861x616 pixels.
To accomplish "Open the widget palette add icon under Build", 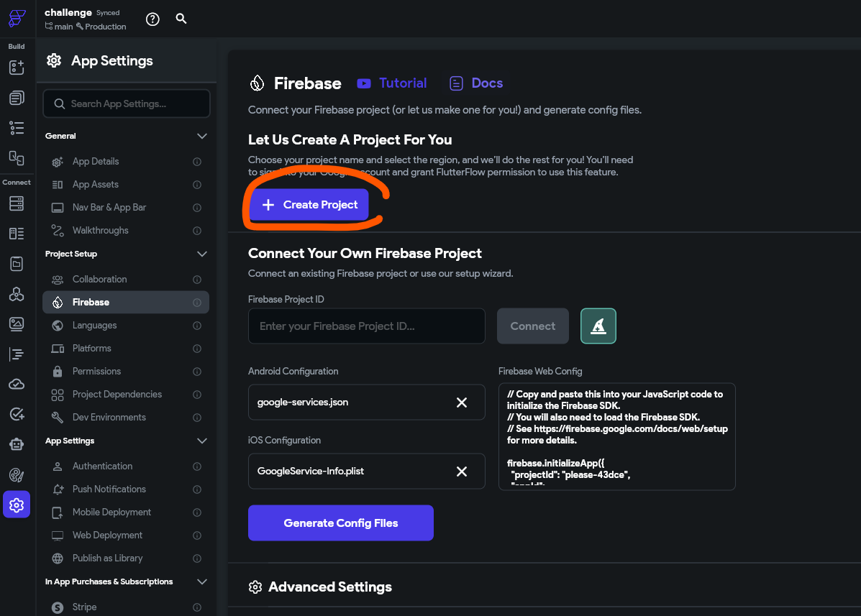I will [17, 68].
